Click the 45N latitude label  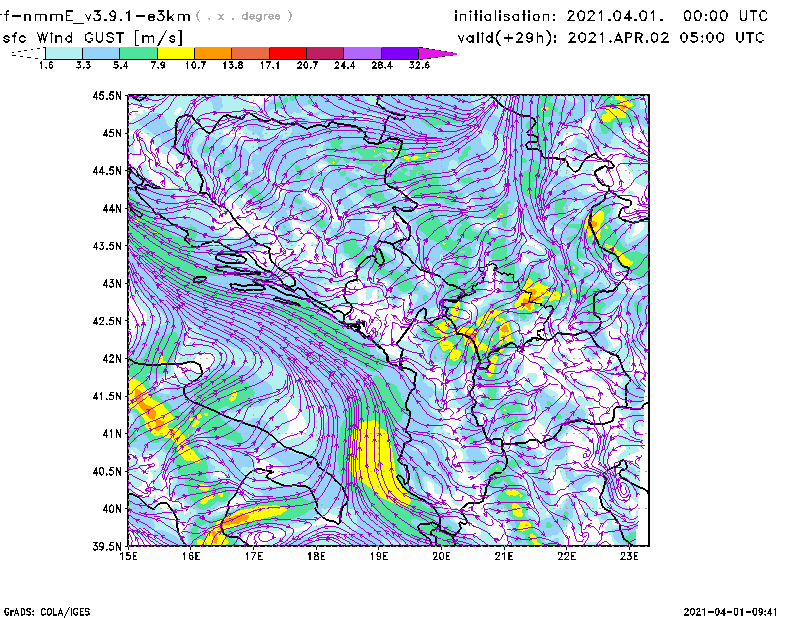pos(112,133)
